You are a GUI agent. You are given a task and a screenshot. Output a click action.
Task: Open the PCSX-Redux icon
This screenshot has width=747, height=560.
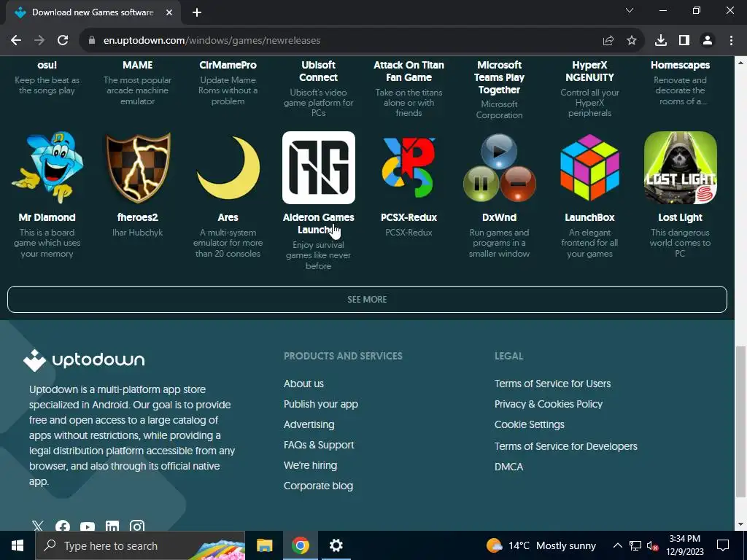coord(409,168)
